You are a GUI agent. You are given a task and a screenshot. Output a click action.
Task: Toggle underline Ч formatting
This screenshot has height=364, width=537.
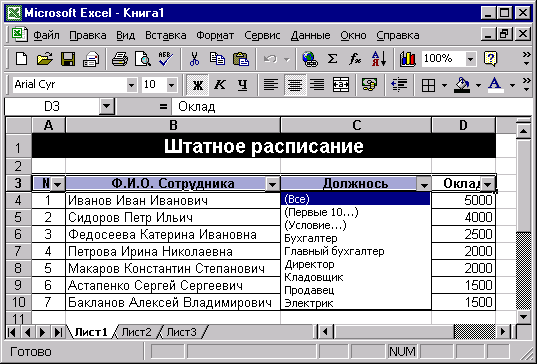coord(243,85)
